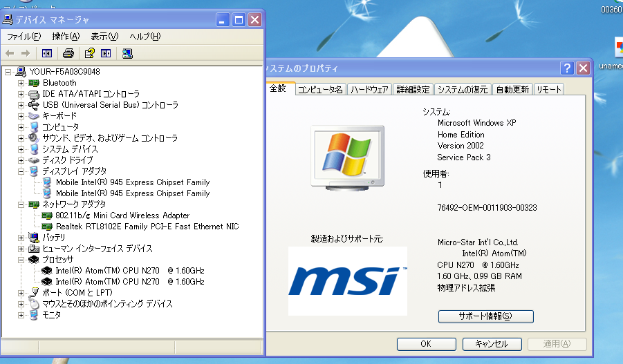Click the Back arrow in Device Manager toolbar
The width and height of the screenshot is (623, 364).
[x=10, y=53]
